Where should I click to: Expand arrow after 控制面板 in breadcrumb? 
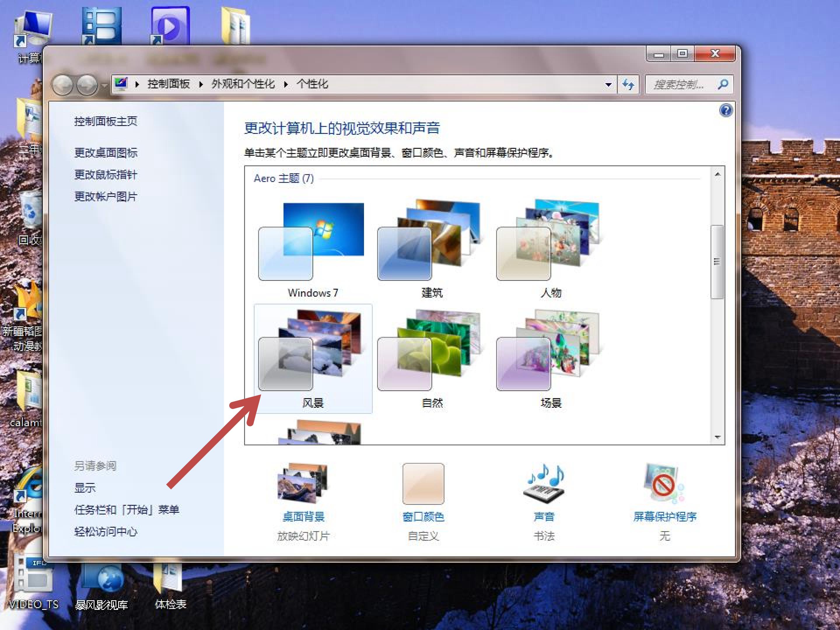click(x=201, y=84)
